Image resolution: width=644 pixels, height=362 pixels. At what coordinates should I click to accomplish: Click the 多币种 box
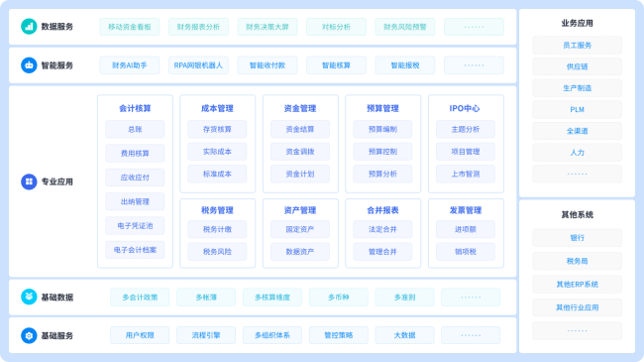tap(339, 297)
